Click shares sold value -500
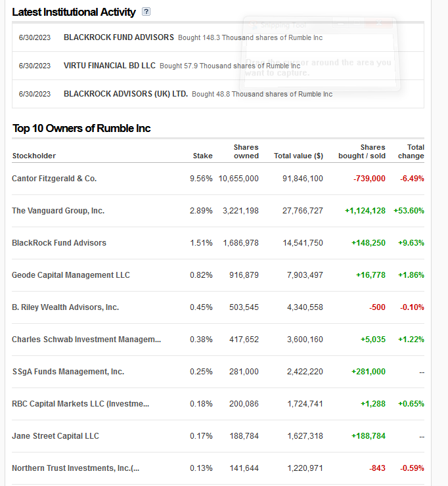 [x=377, y=307]
